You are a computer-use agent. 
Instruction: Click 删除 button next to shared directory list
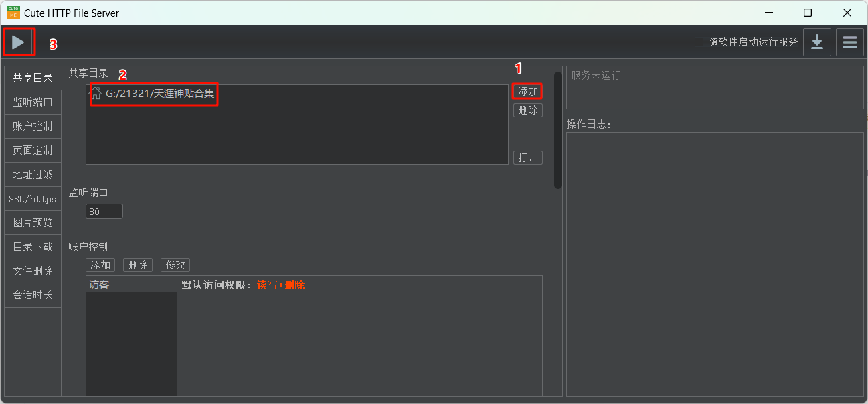[528, 111]
